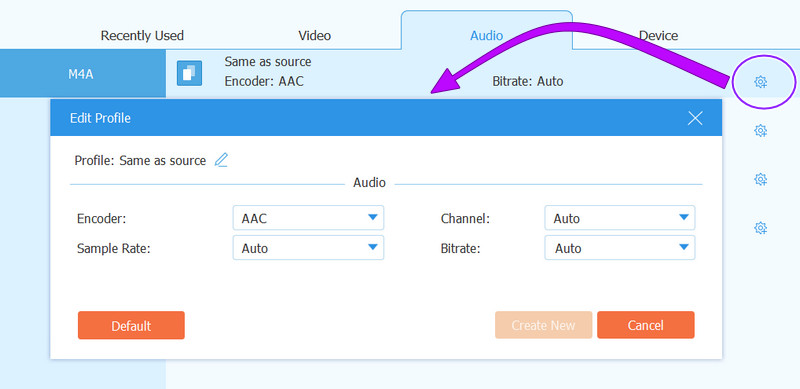Click the Sample Rate: label
This screenshot has width=800, height=389.
pyautogui.click(x=114, y=248)
